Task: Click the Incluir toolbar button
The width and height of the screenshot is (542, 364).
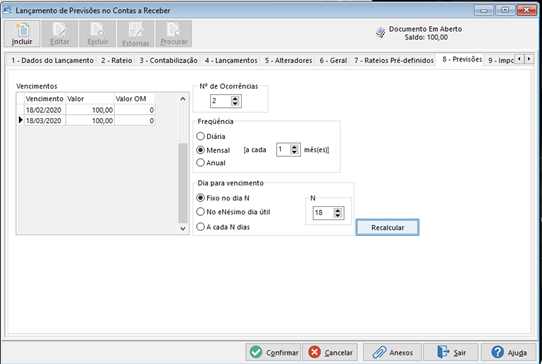Action: point(22,34)
